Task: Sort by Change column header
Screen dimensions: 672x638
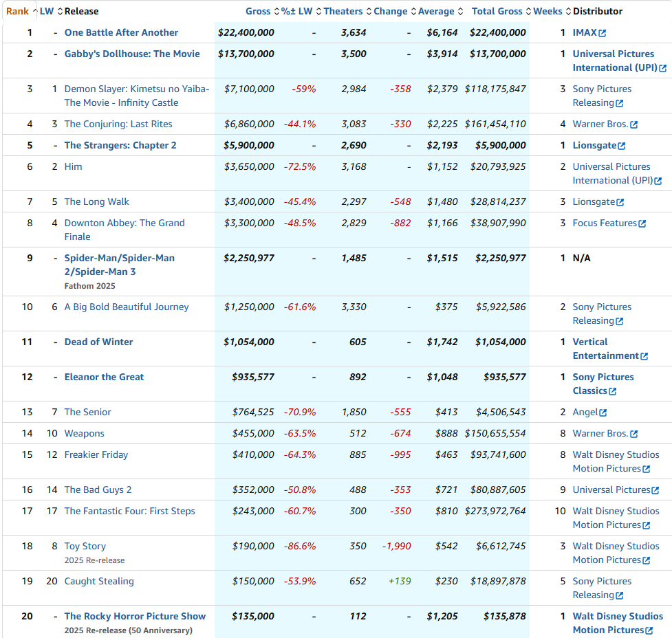Action: click(x=394, y=11)
